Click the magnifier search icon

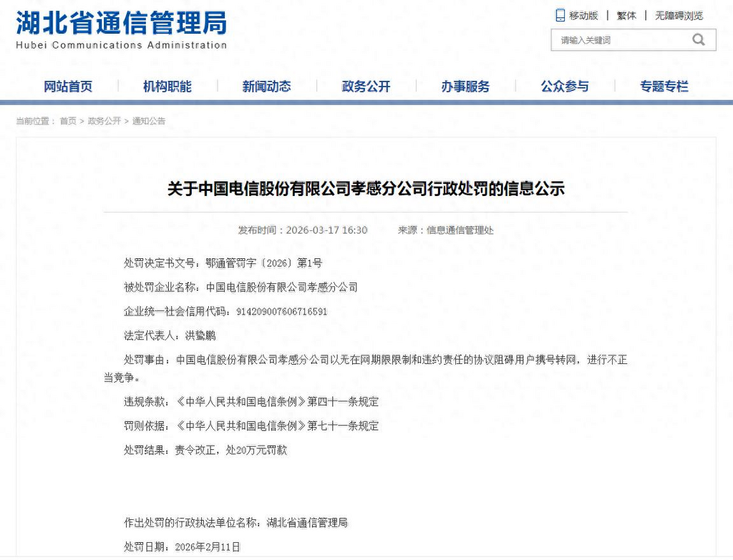(699, 40)
